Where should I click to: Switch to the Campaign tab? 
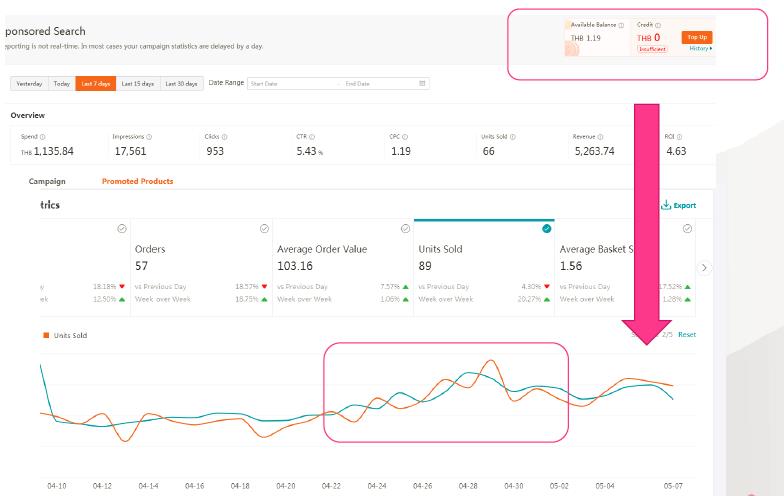click(47, 181)
